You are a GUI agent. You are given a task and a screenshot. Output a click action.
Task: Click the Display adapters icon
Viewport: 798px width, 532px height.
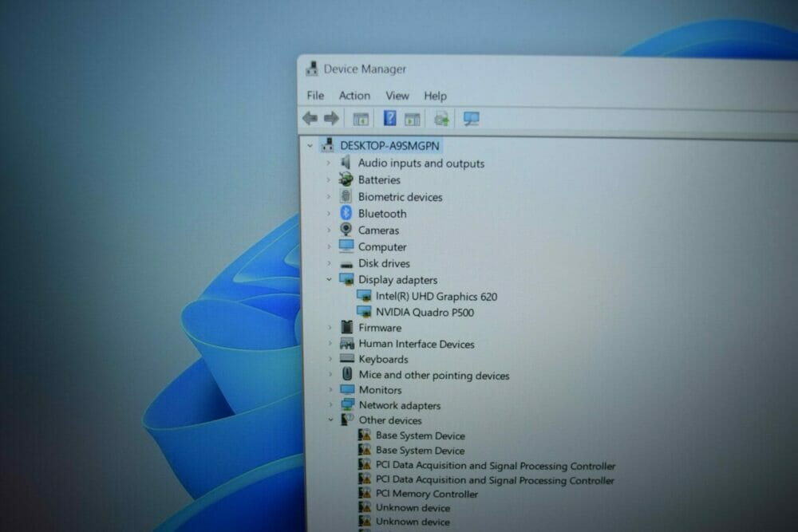pos(346,279)
